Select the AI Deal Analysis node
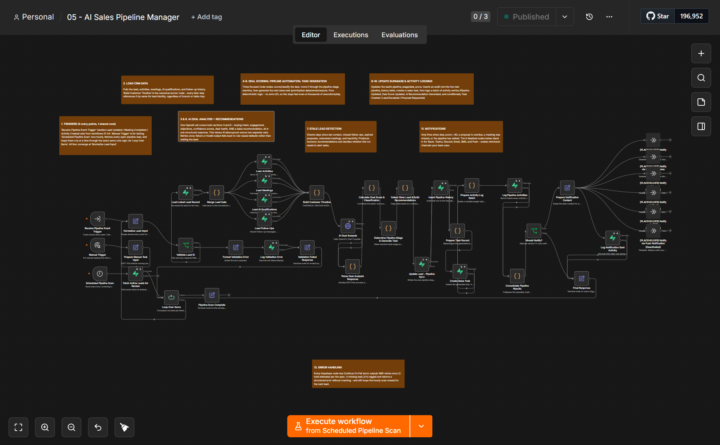The width and height of the screenshot is (720, 445). pyautogui.click(x=348, y=226)
